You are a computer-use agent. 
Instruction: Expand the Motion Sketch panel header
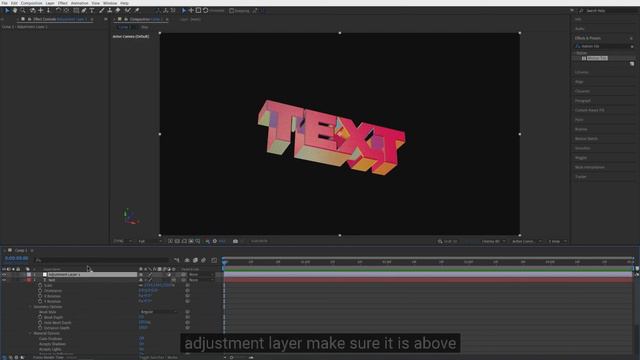pos(586,138)
